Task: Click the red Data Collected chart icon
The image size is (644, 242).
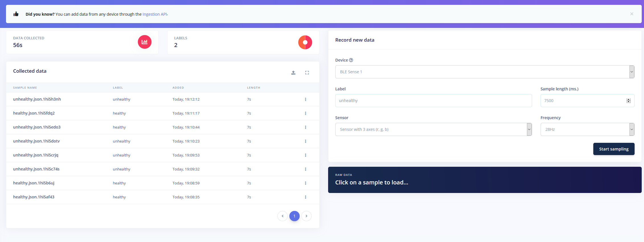Action: (145, 42)
